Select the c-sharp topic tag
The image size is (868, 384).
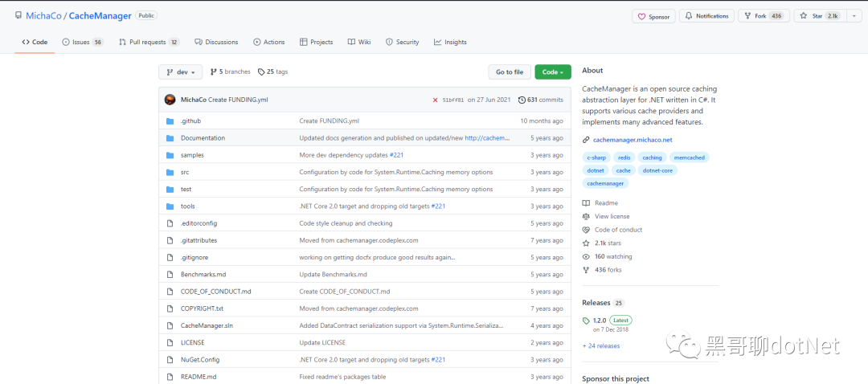click(595, 157)
